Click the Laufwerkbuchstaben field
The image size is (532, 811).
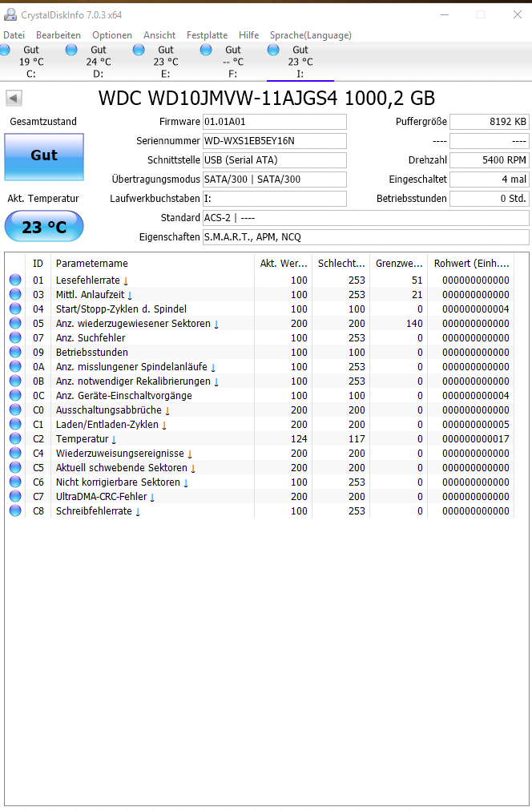[x=275, y=199]
